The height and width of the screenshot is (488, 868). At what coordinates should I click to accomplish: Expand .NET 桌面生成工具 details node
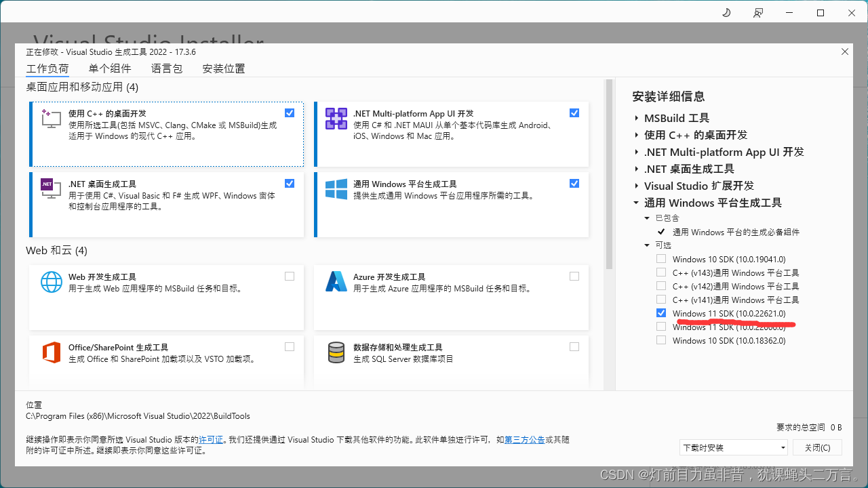coord(637,169)
